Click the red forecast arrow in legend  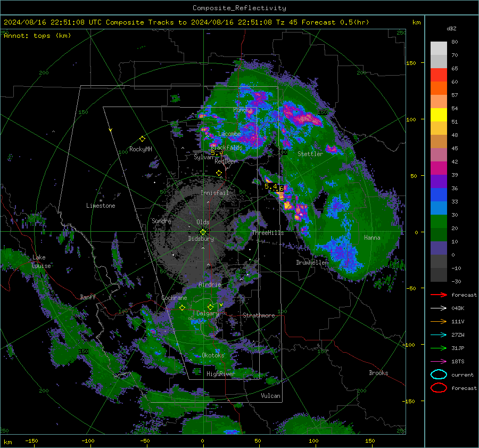[439, 295]
